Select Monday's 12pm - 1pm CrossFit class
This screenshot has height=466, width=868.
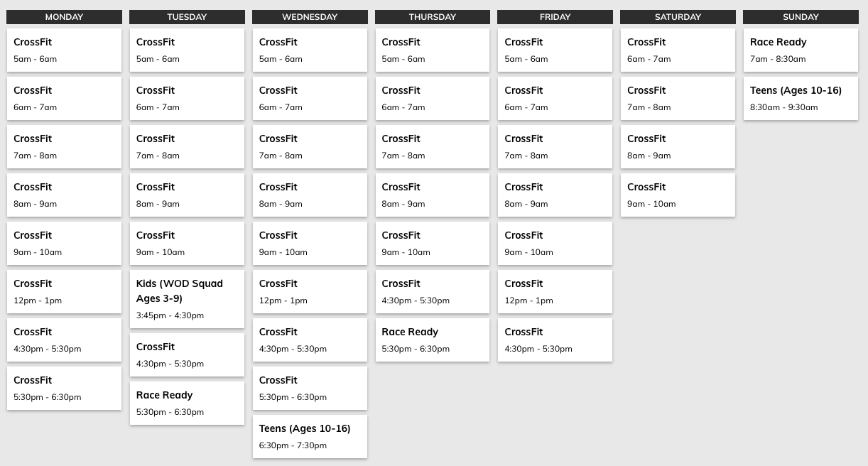(x=64, y=291)
